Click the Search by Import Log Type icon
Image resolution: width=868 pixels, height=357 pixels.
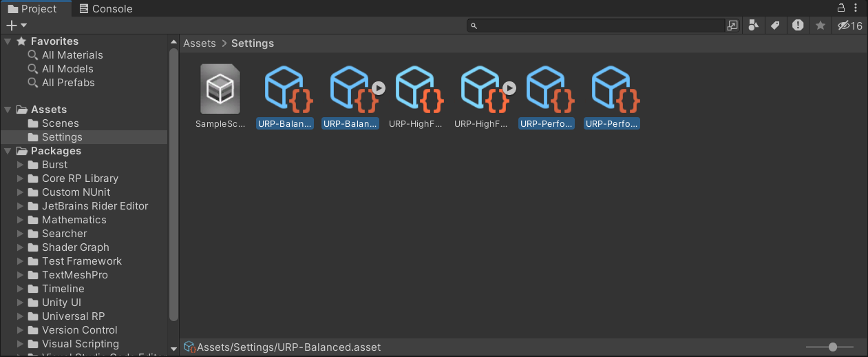(798, 25)
